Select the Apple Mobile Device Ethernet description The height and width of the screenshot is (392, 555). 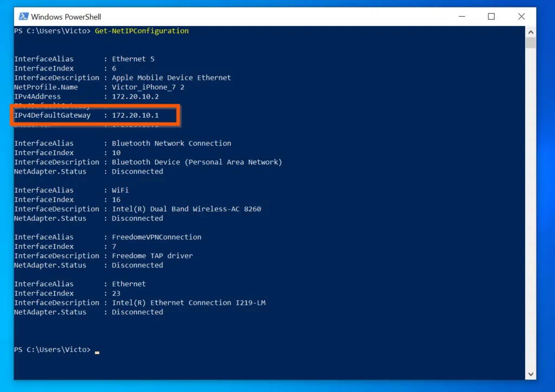click(171, 77)
